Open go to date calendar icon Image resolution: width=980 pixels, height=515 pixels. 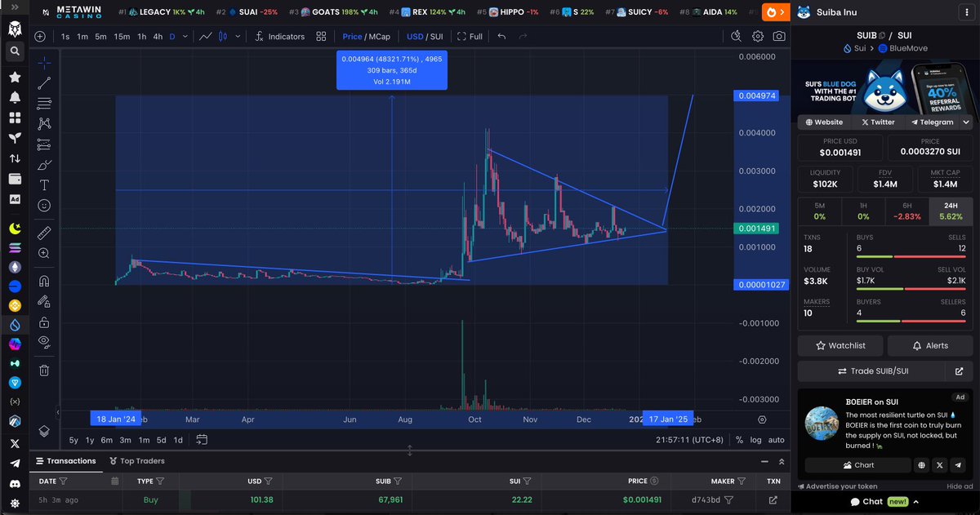click(202, 440)
